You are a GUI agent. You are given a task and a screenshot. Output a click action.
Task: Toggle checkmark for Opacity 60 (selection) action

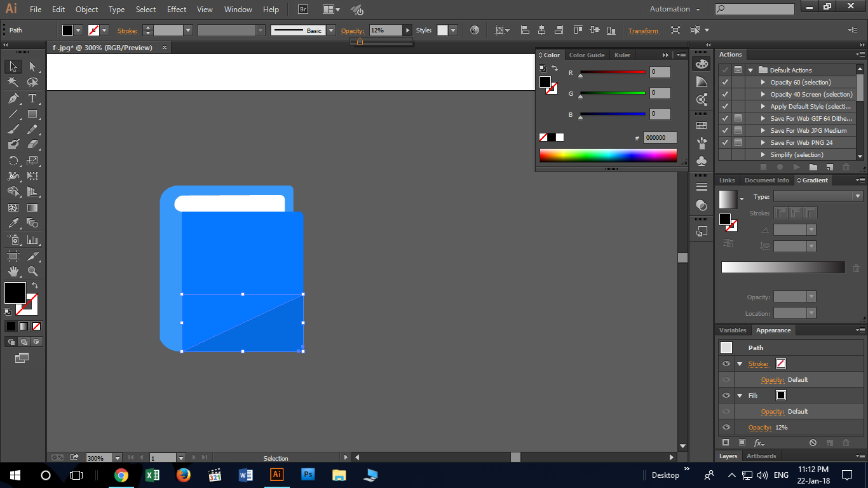pyautogui.click(x=725, y=83)
